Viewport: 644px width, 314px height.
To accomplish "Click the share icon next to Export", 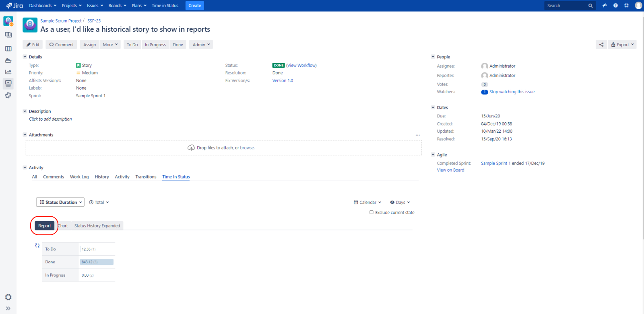I will (x=601, y=45).
